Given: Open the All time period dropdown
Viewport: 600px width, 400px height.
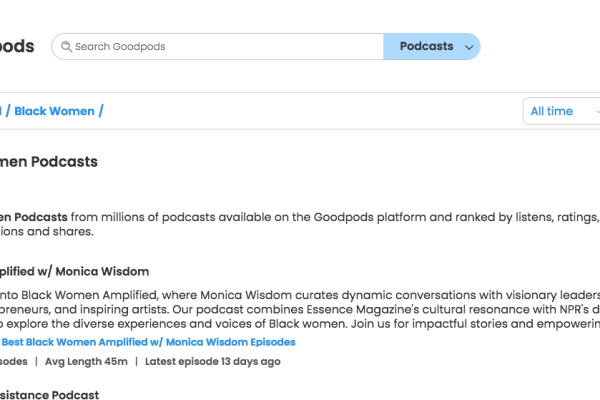Looking at the screenshot, I should [561, 111].
